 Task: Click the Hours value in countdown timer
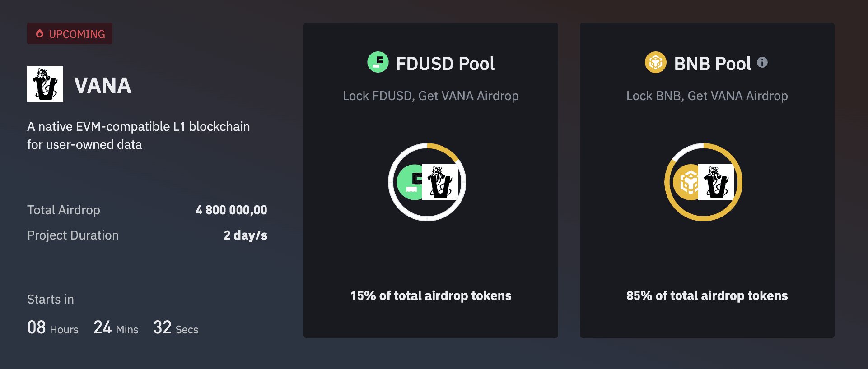37,327
